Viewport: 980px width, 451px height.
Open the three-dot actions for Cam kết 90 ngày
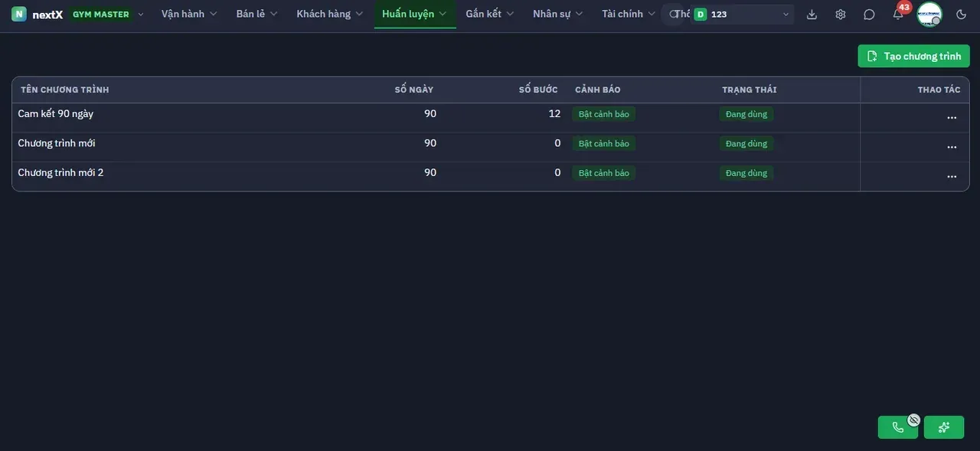952,118
